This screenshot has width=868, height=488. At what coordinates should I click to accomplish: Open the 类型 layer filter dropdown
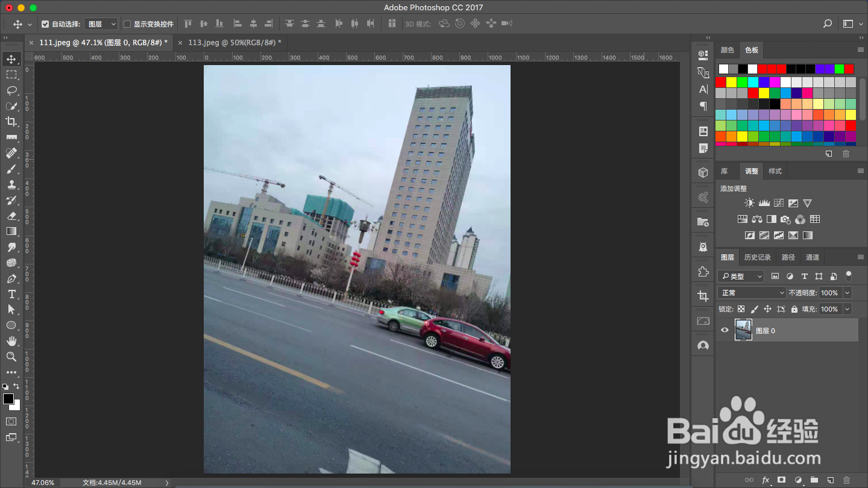tap(741, 276)
